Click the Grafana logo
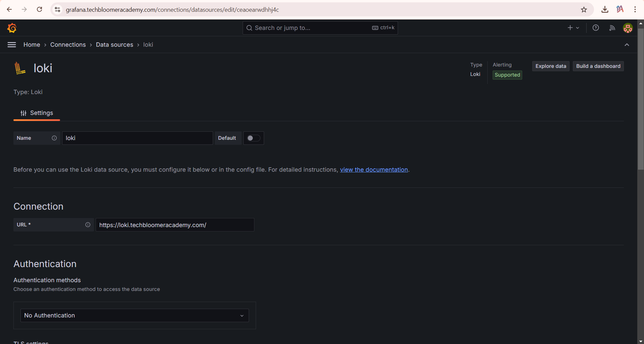This screenshot has width=644, height=344. pyautogui.click(x=12, y=28)
